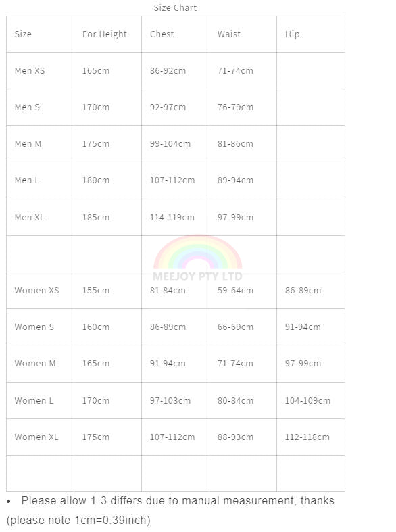This screenshot has height=532, width=396.
Task: Click the manual measurement note text
Action: tap(178, 501)
